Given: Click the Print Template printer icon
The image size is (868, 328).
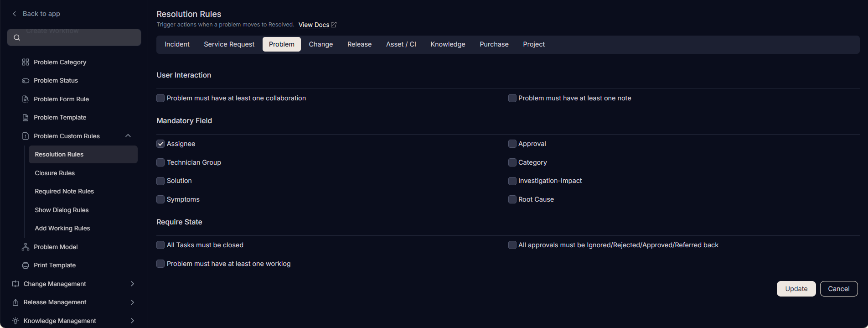Looking at the screenshot, I should pyautogui.click(x=26, y=266).
